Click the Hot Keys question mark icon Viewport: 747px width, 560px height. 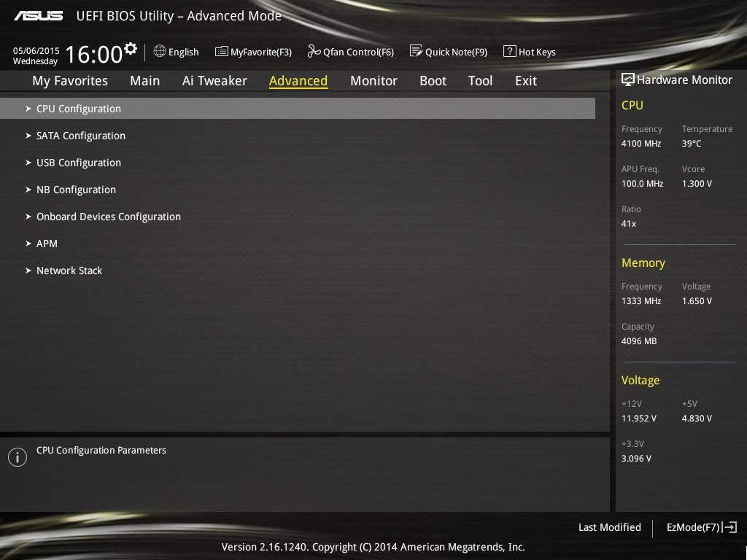pyautogui.click(x=509, y=51)
